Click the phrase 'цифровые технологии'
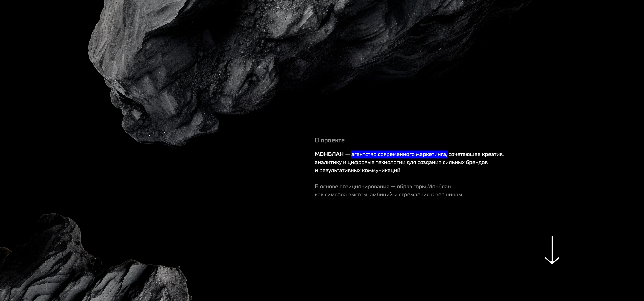The width and height of the screenshot is (644, 301). pos(376,162)
